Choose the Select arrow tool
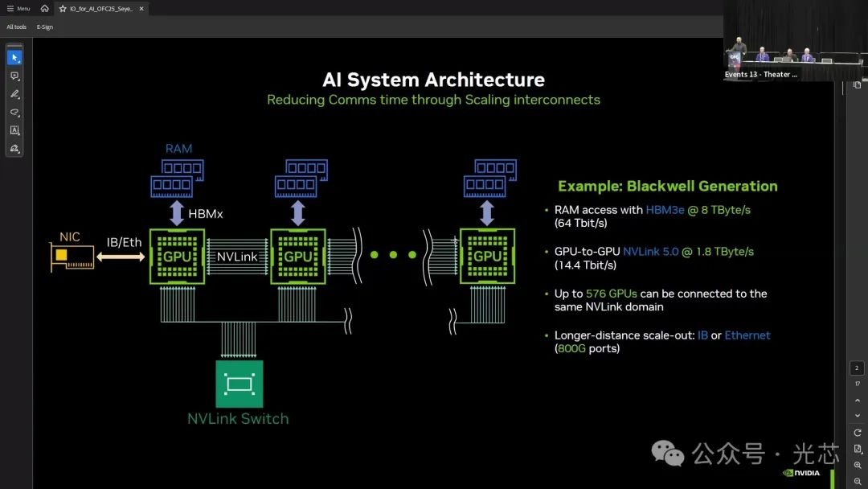 pos(14,57)
